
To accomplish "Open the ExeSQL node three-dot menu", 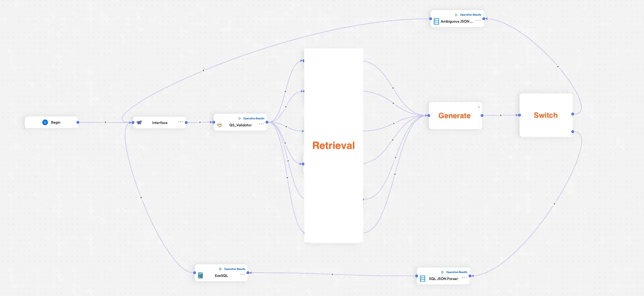I will point(242,274).
